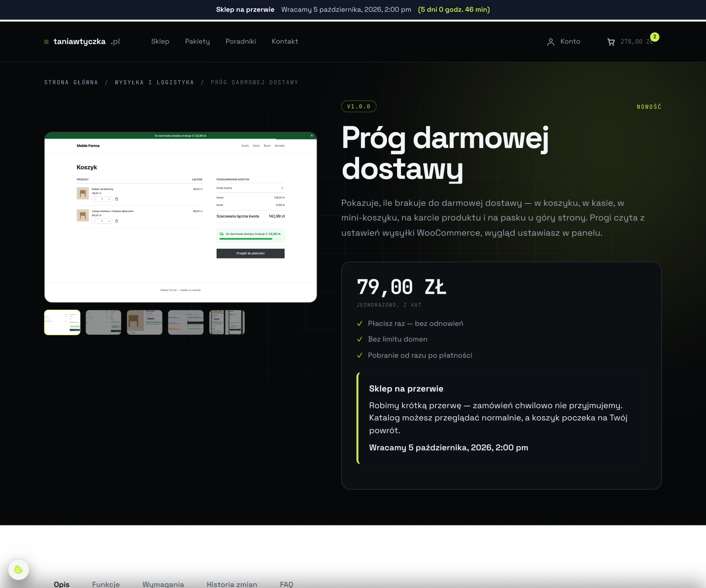Click 'Pobranie od razu po płatności' row
The width and height of the screenshot is (706, 588).
point(414,355)
